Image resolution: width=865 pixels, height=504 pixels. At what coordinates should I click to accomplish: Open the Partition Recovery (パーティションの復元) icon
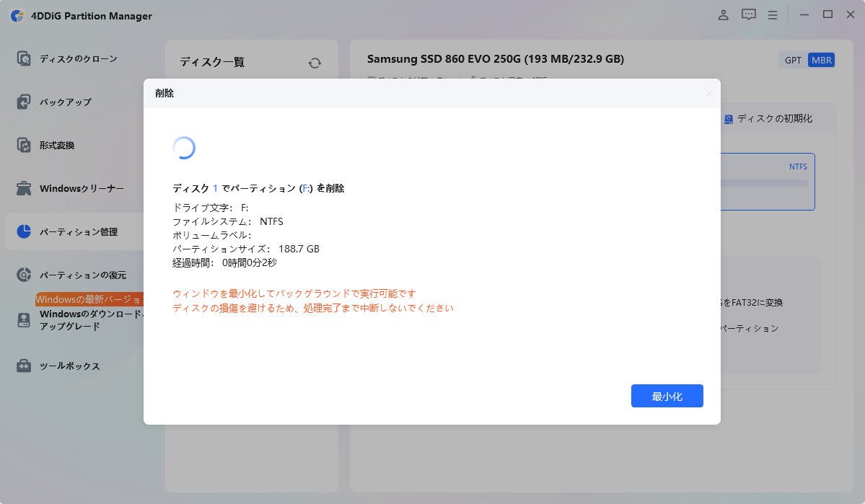tap(24, 275)
